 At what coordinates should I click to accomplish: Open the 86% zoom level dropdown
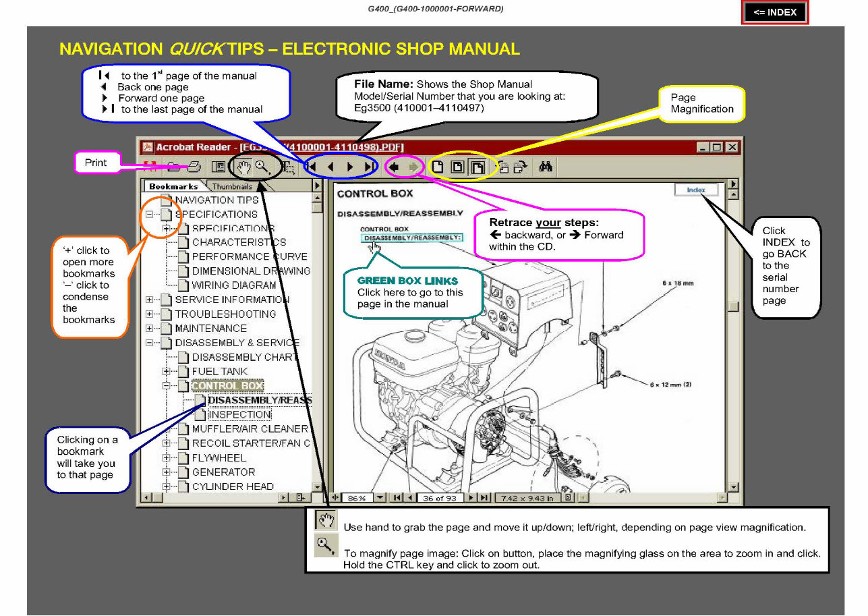tap(379, 497)
